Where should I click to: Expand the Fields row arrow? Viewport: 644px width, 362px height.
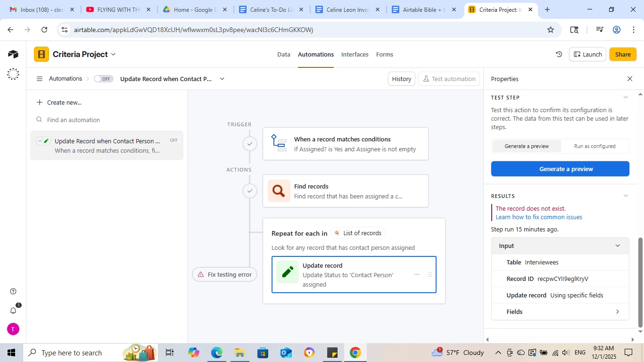click(x=618, y=312)
